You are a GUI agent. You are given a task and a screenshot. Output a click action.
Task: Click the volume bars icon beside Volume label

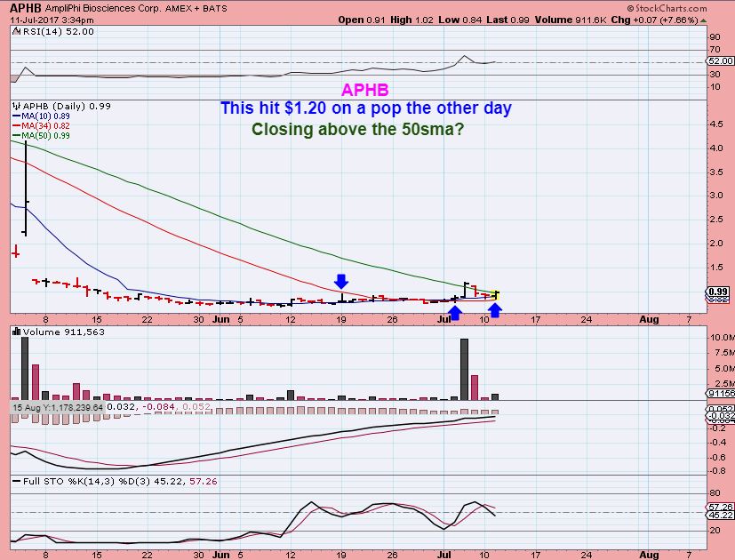coord(16,332)
